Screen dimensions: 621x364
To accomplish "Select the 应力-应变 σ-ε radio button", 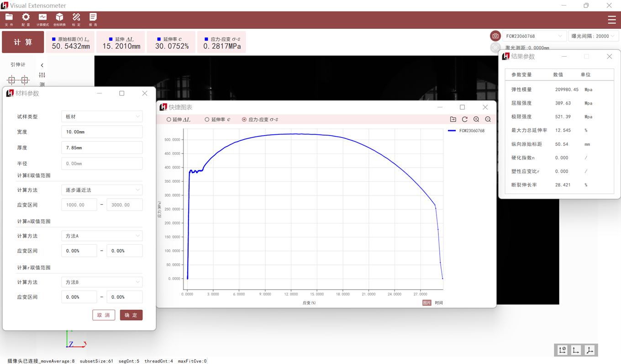I will (244, 120).
